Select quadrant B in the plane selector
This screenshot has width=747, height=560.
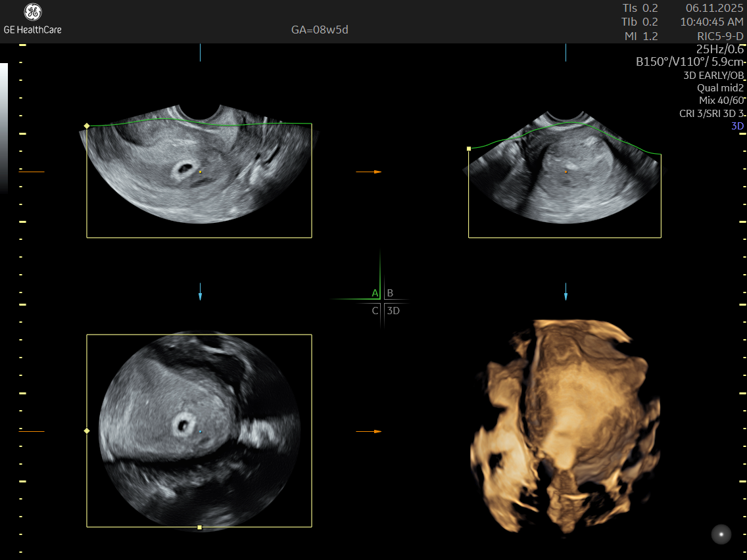click(390, 293)
